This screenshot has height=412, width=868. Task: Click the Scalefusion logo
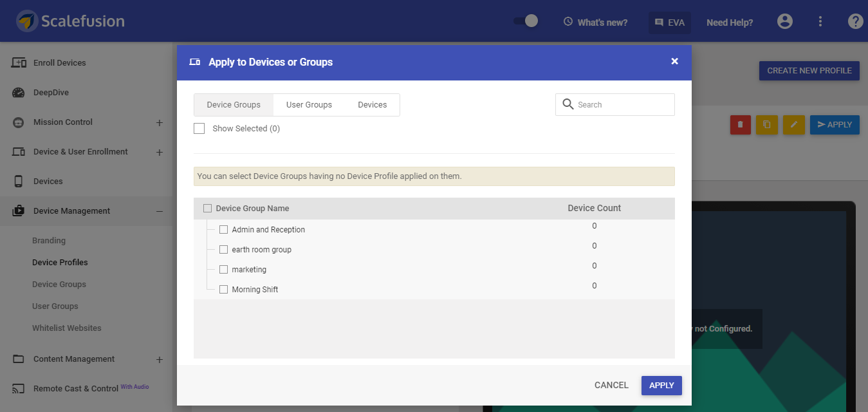click(x=71, y=21)
